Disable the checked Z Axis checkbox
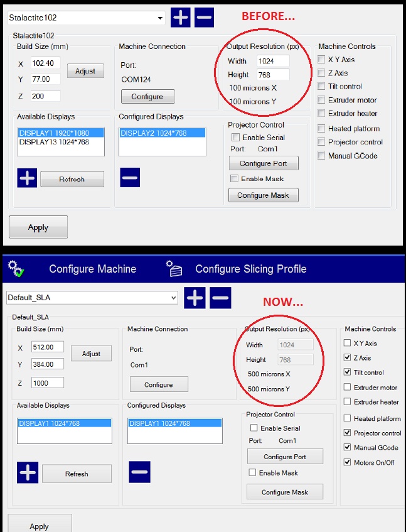This screenshot has height=532, width=406. click(348, 357)
